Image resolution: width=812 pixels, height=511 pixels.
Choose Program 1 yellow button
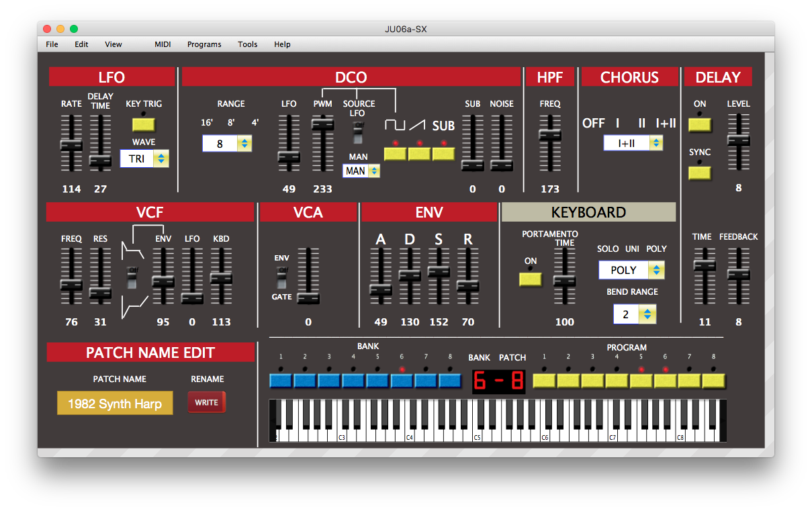tap(544, 381)
